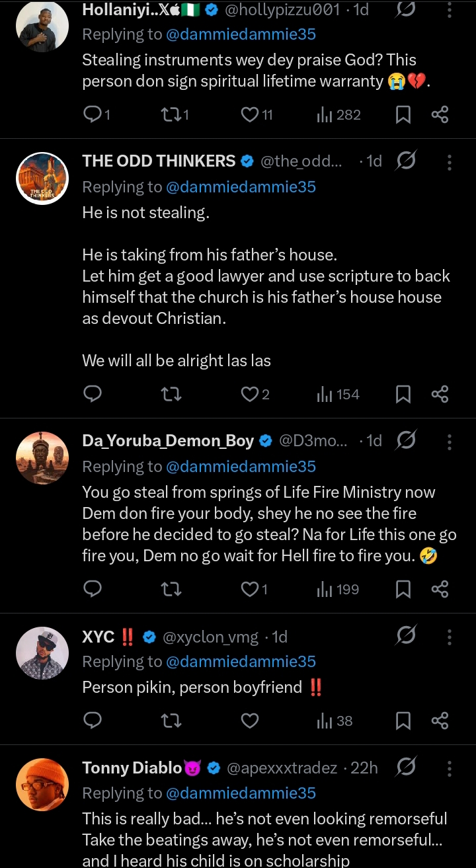Like Hollaniyi's reply with 11 likes

click(x=250, y=115)
